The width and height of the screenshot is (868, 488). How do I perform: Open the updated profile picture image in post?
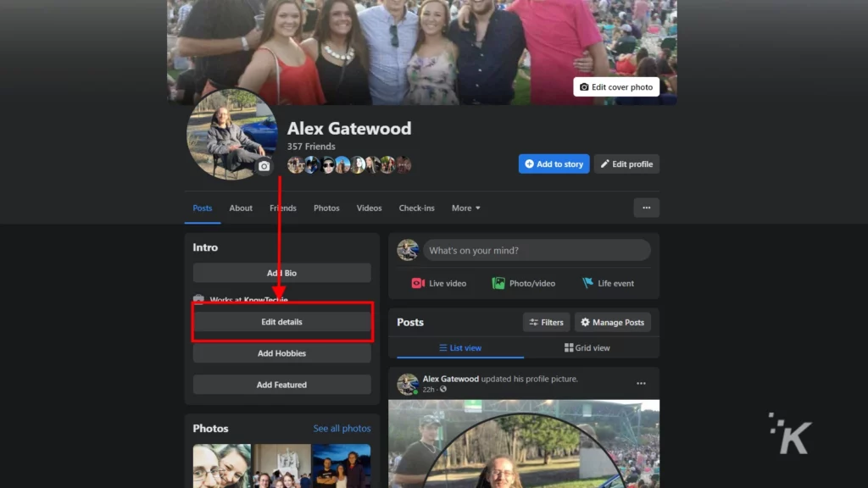[x=524, y=444]
